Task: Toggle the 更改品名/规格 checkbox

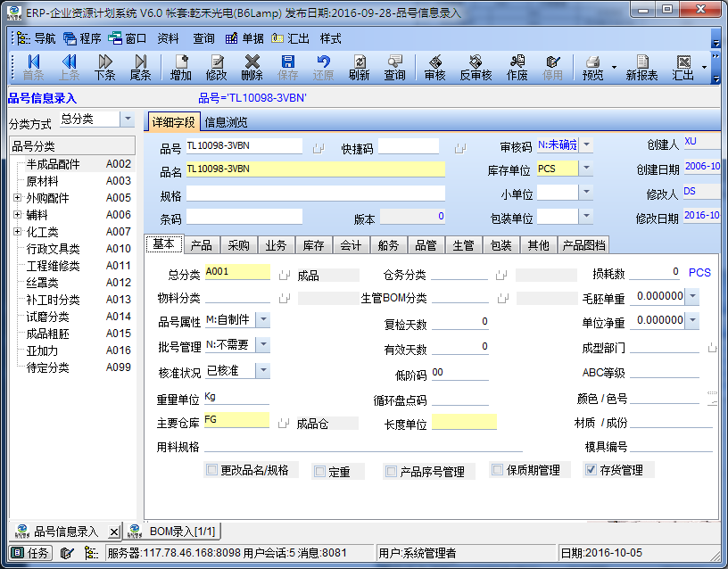Action: click(x=211, y=470)
